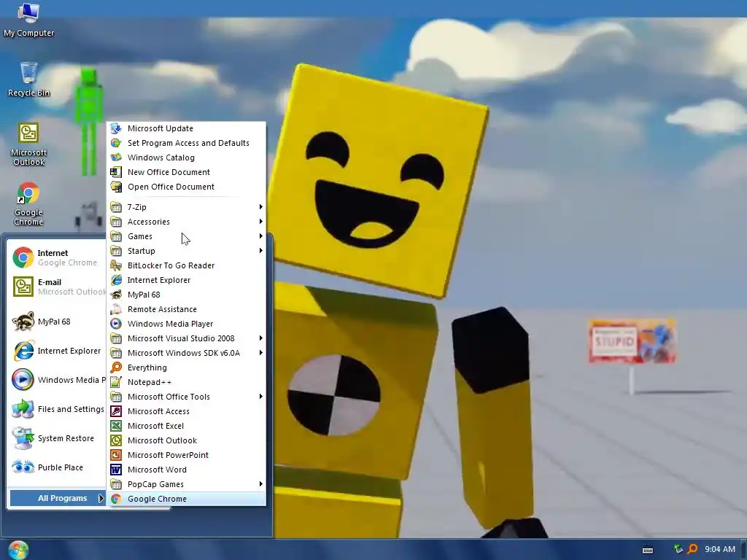Click Google Chrome icon in All Programs list
This screenshot has height=560, width=747.
coord(116,499)
